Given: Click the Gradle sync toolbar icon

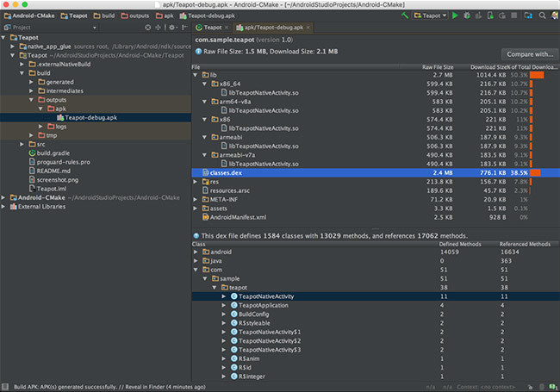Looking at the screenshot, I should click(x=502, y=16).
